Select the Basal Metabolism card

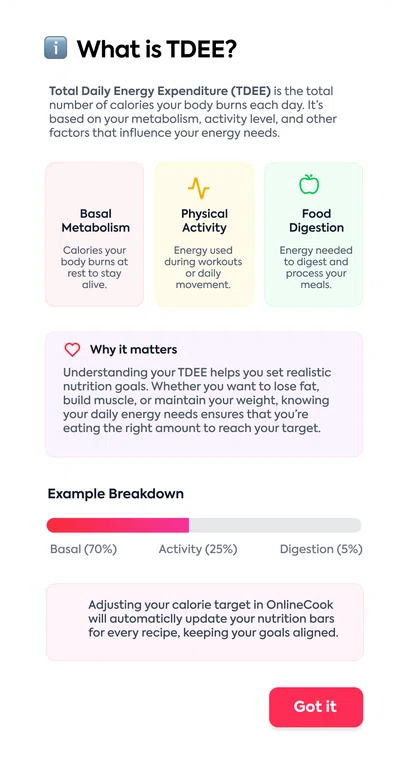(x=94, y=234)
